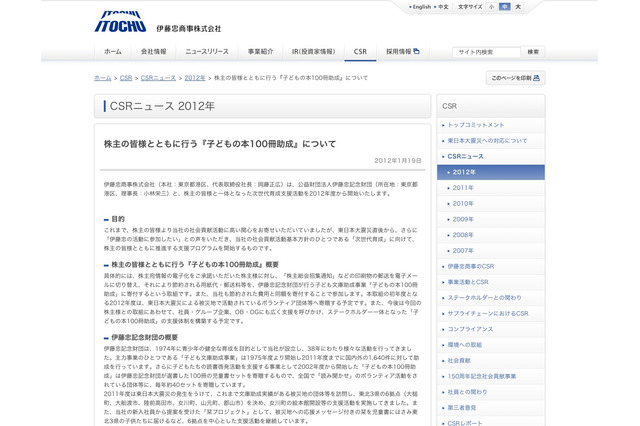The height and width of the screenshot is (426, 640).
Task: Open ステークホルダーとの関わり in the sidebar
Action: pos(491,298)
